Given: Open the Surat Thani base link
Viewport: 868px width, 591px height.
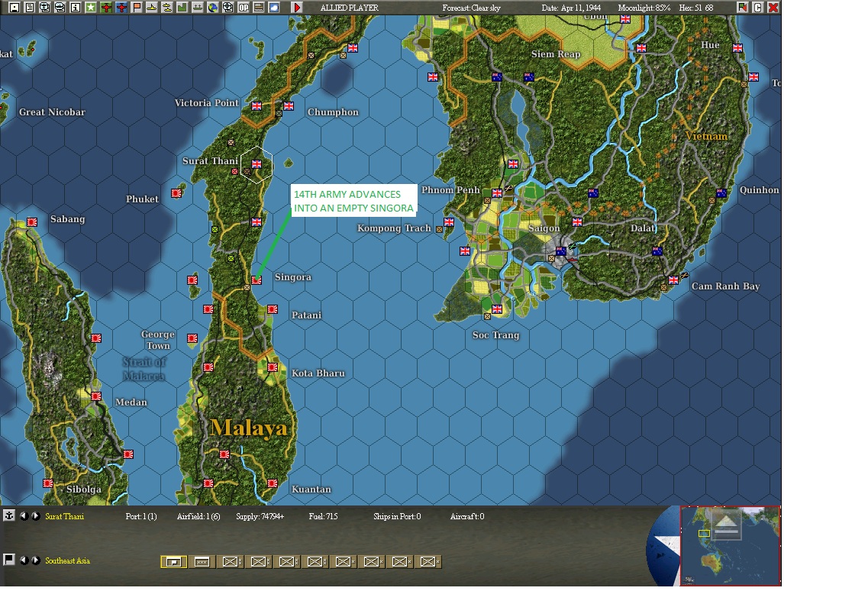Looking at the screenshot, I should pyautogui.click(x=64, y=516).
